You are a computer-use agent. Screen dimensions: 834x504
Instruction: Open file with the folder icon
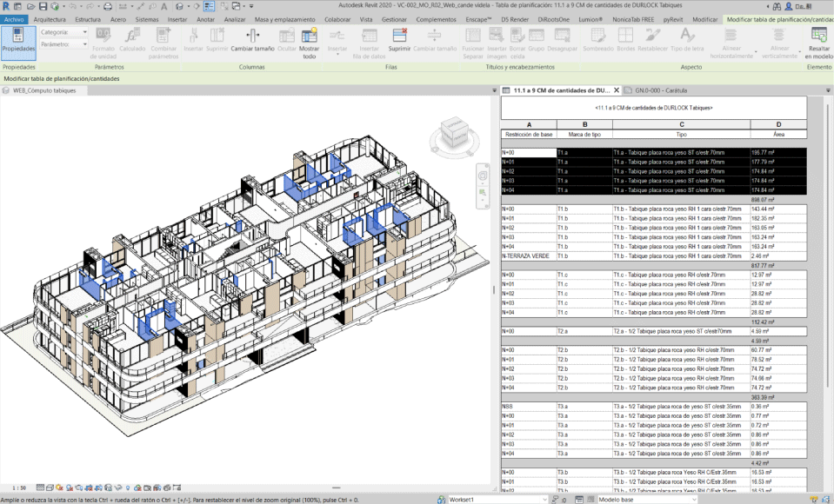click(30, 6)
